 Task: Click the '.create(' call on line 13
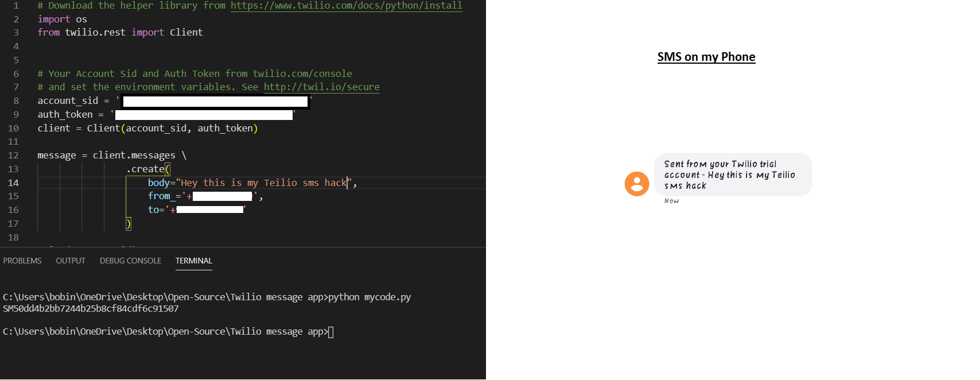[x=148, y=169]
